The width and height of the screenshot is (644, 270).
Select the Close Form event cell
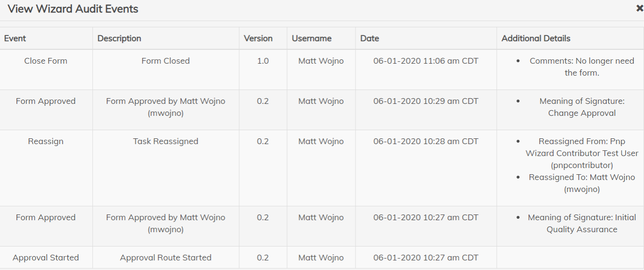click(x=46, y=61)
